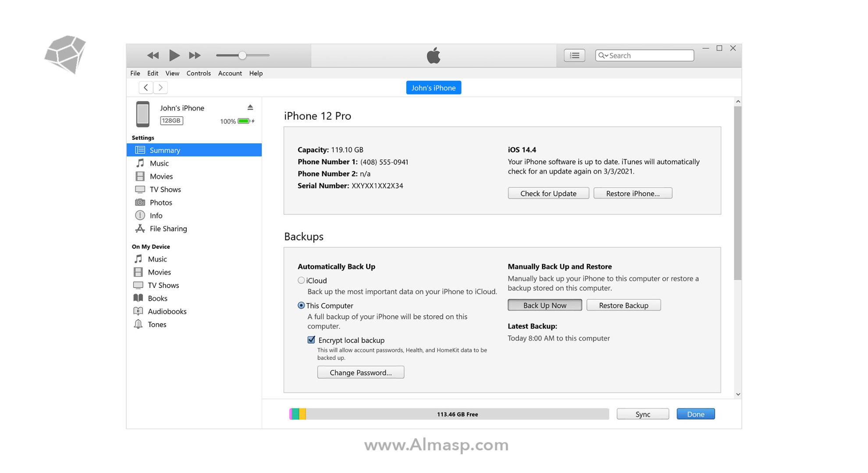868x473 pixels.
Task: Maximize the iTunes window
Action: pos(719,48)
